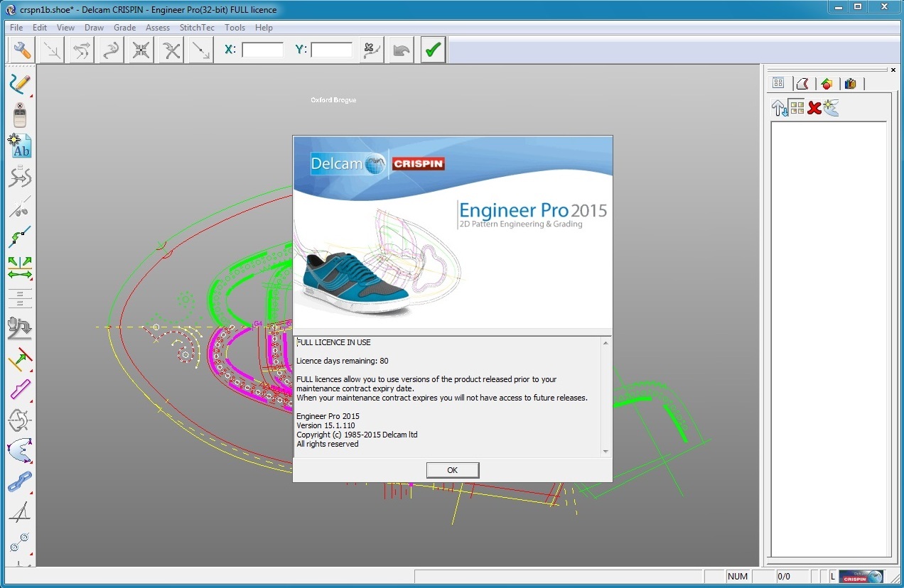Click the Delcam Crispin logo in status bar
The width and height of the screenshot is (904, 588).
tap(861, 577)
